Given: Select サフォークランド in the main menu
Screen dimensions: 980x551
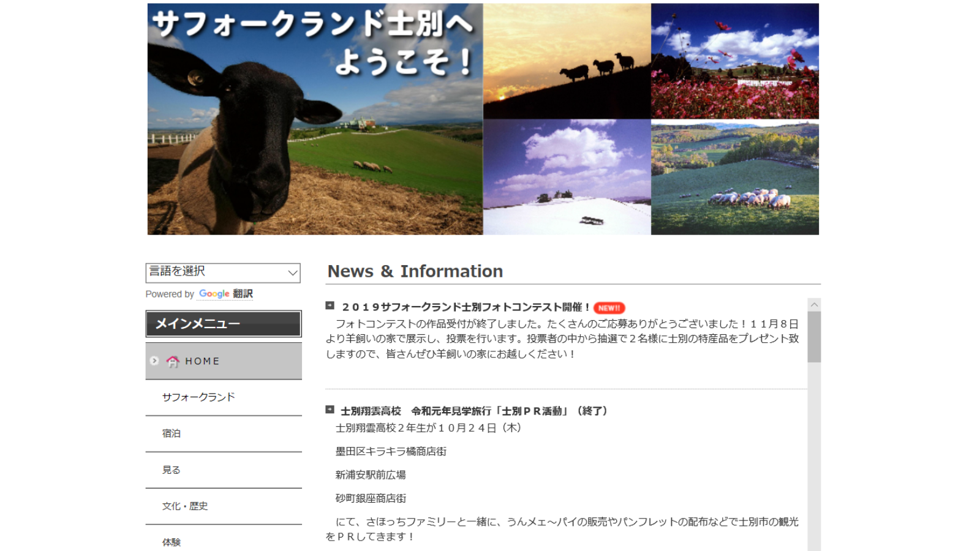Looking at the screenshot, I should click(x=198, y=397).
